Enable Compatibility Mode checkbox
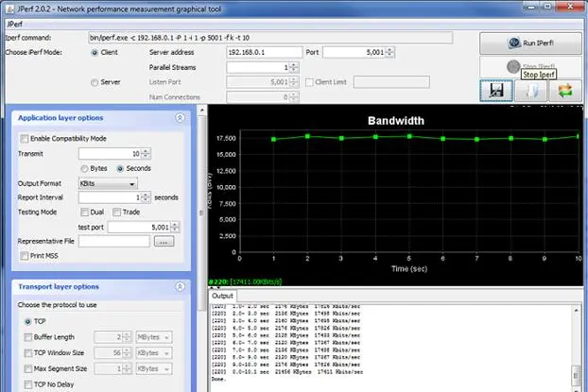588x392 pixels. [24, 139]
